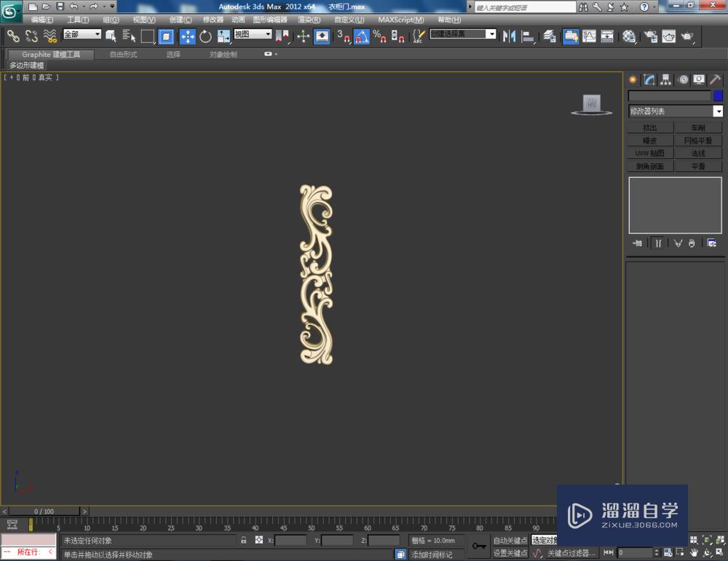Click Edit Named Selection Sets icon

click(419, 36)
